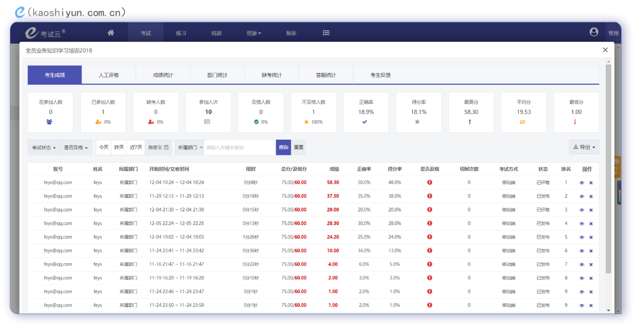Click the home icon in navigation bar
Image resolution: width=644 pixels, height=332 pixels.
pyautogui.click(x=111, y=33)
